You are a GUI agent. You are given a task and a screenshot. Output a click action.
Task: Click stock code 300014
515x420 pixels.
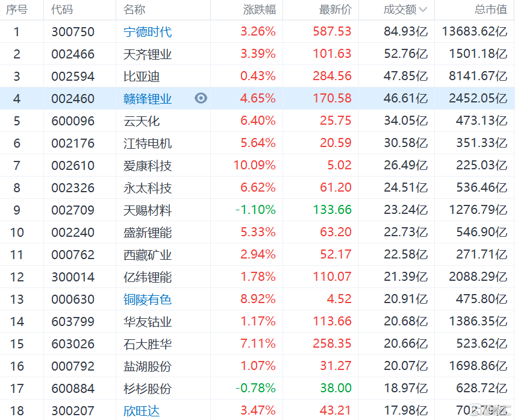73,277
